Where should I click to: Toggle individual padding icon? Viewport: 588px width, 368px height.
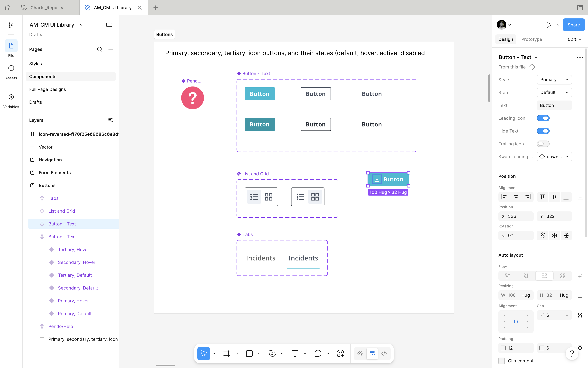click(x=580, y=348)
